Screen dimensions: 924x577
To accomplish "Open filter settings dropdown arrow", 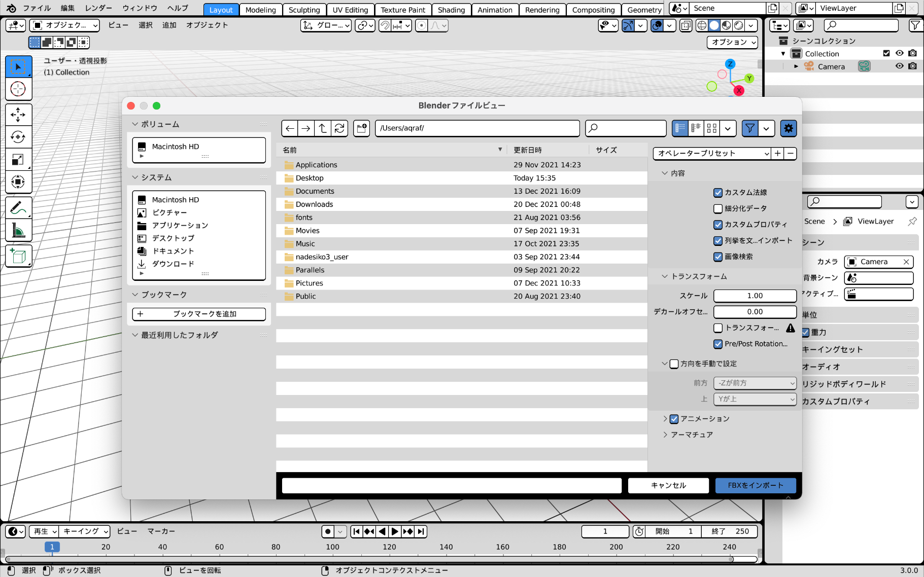I will click(x=766, y=128).
